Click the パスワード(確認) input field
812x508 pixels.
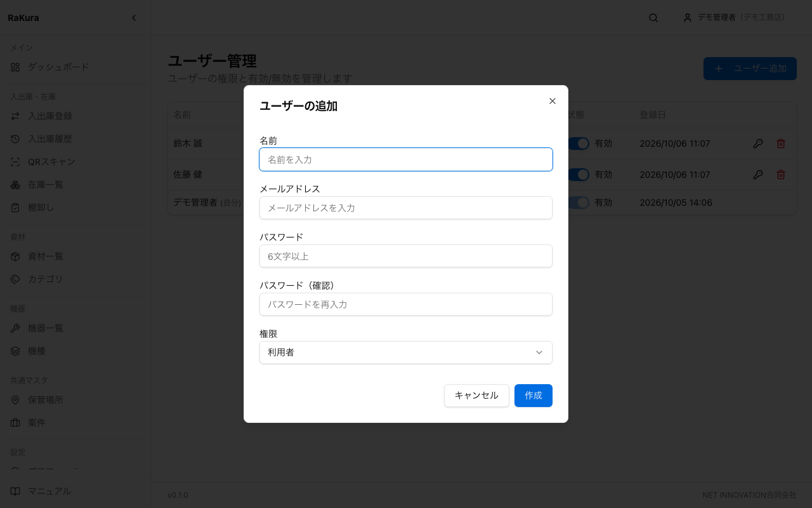click(406, 304)
